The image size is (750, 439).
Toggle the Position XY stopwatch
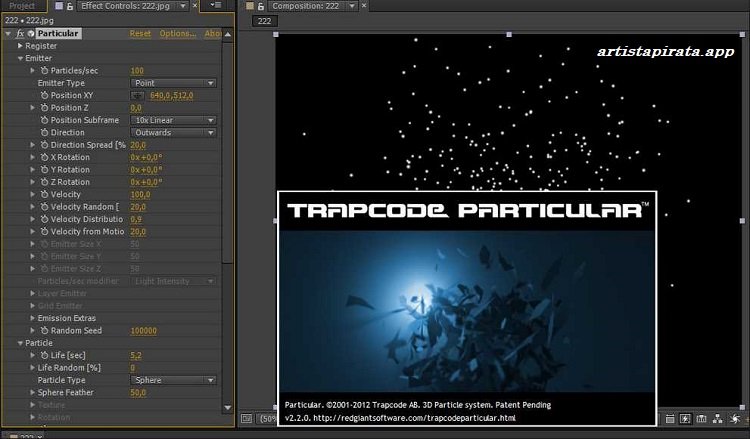pos(44,95)
